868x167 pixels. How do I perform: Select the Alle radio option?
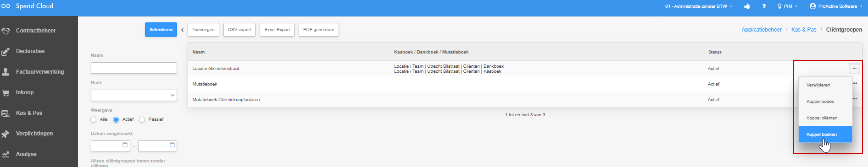94,119
